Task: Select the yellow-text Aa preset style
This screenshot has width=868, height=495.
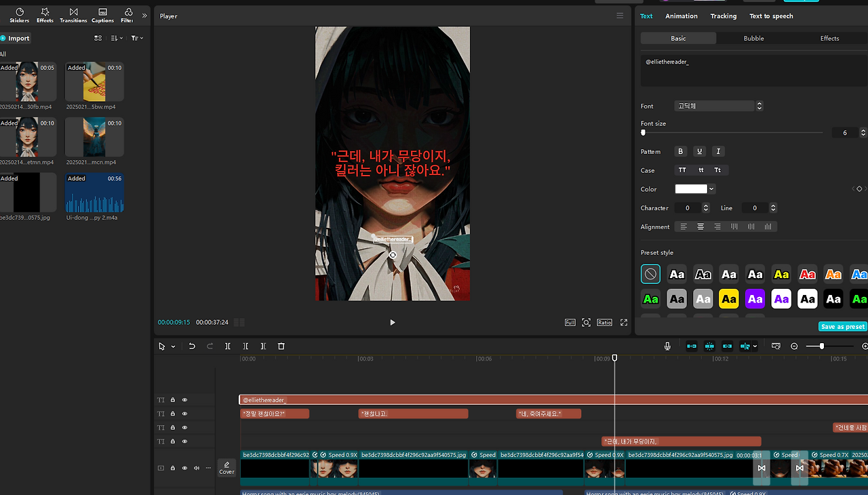Action: tap(781, 274)
